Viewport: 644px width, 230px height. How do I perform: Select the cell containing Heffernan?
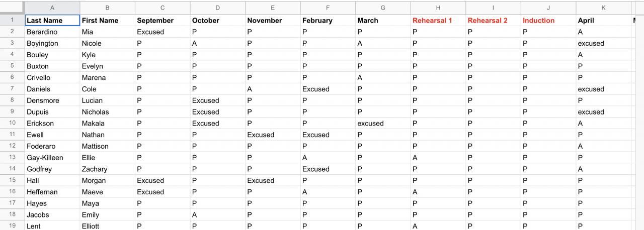pyautogui.click(x=52, y=192)
